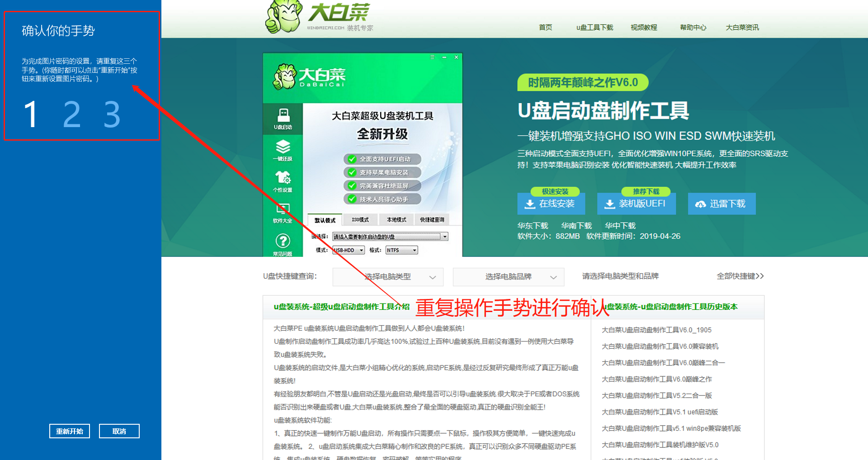This screenshot has height=460, width=868.
Task: Click the 华东下载 mirror link
Action: (x=533, y=225)
